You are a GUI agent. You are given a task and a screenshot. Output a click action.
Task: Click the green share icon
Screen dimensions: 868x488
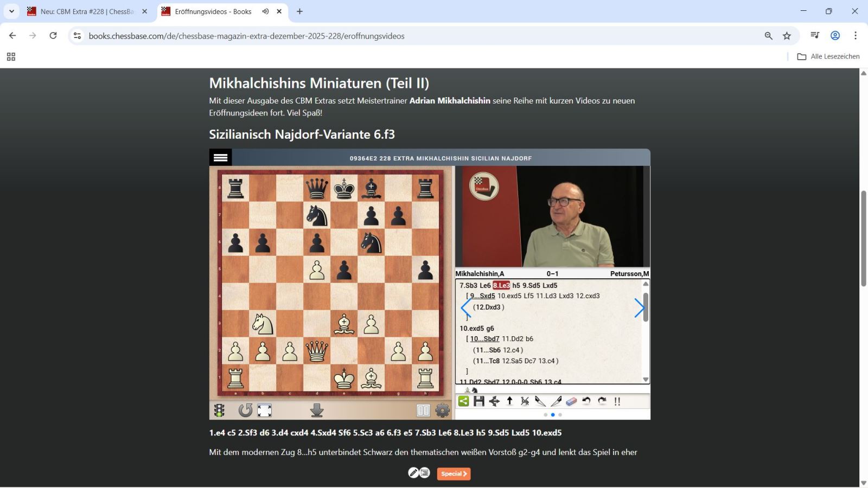point(464,401)
